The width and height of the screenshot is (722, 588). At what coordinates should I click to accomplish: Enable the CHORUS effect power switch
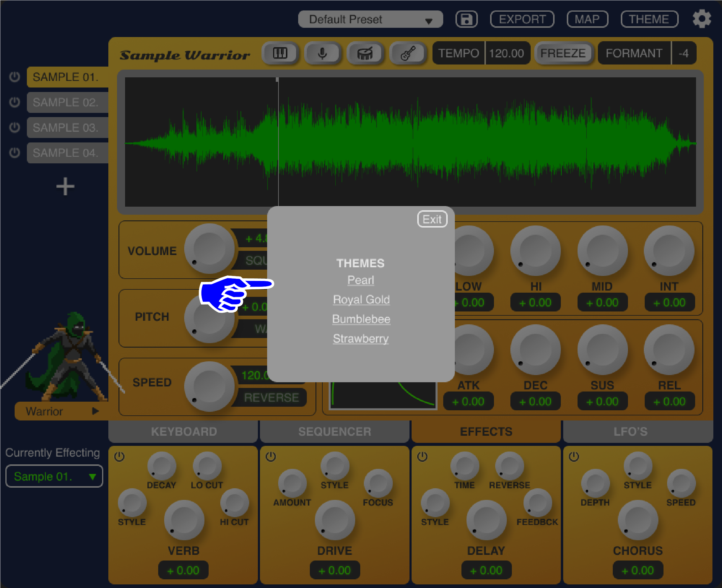pos(574,457)
